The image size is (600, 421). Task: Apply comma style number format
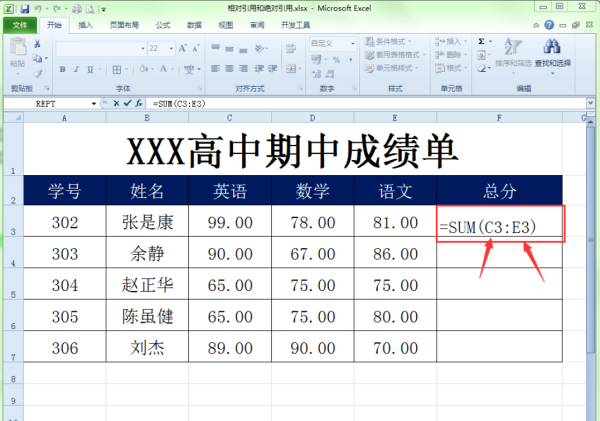(351, 60)
